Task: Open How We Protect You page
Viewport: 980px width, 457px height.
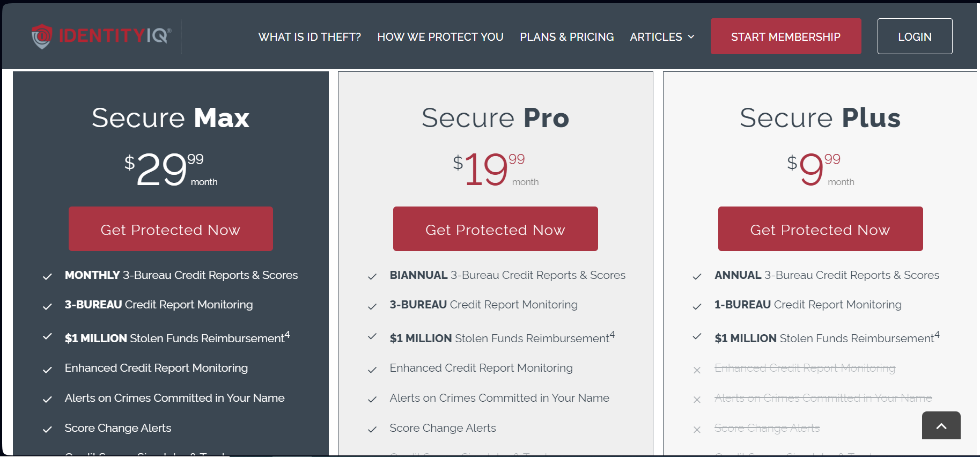Action: (x=440, y=37)
